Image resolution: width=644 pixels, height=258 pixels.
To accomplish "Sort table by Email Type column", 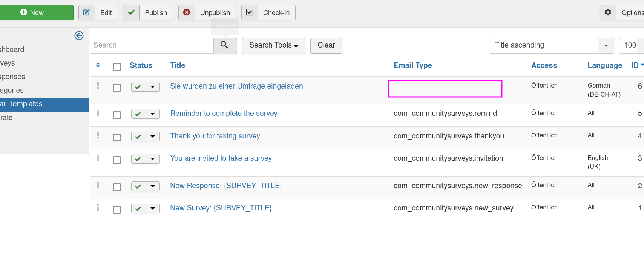I will [x=412, y=65].
